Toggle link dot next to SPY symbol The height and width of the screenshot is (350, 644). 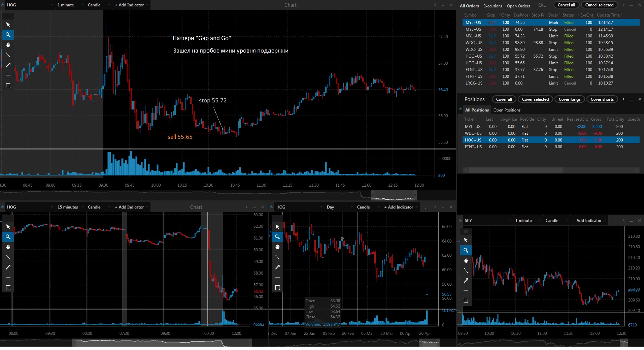(460, 220)
